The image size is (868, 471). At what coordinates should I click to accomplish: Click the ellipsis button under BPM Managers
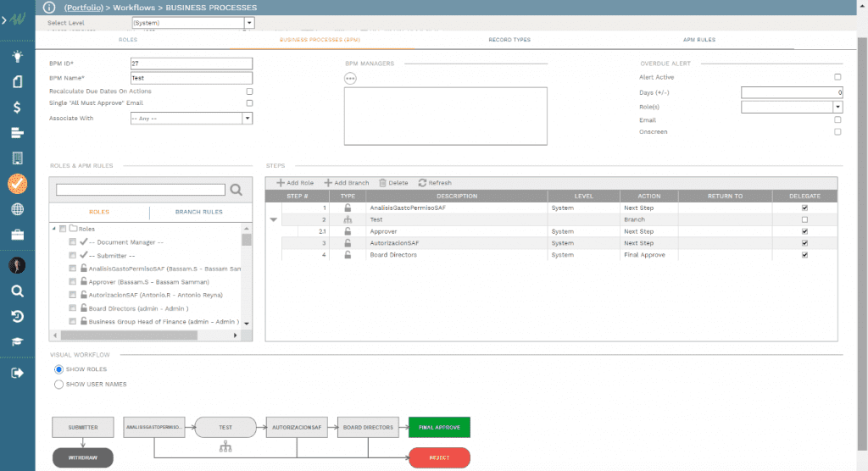pyautogui.click(x=350, y=79)
